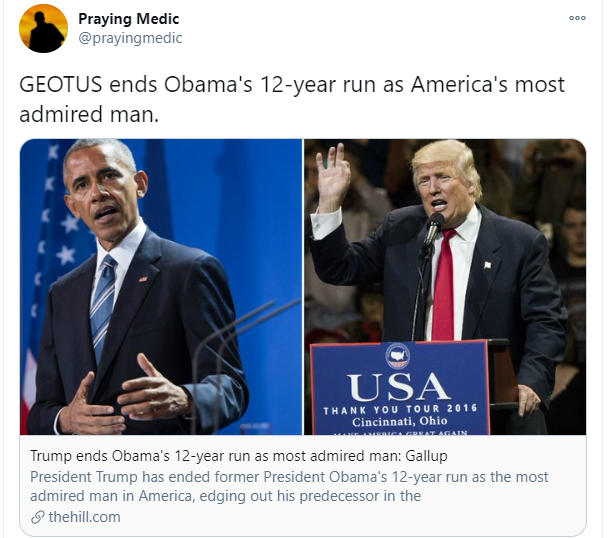The height and width of the screenshot is (538, 607).
Task: Click the USA Thank You Tour 2016 sign
Action: pyautogui.click(x=400, y=388)
